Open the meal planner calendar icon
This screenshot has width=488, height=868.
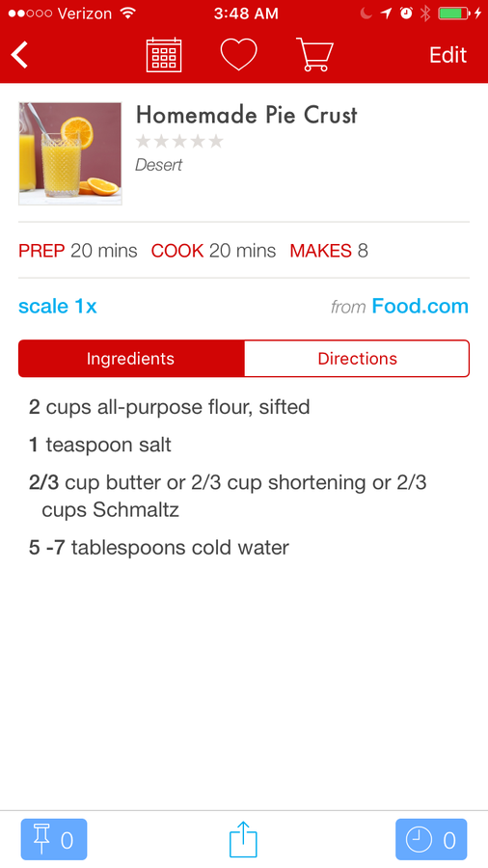164,55
